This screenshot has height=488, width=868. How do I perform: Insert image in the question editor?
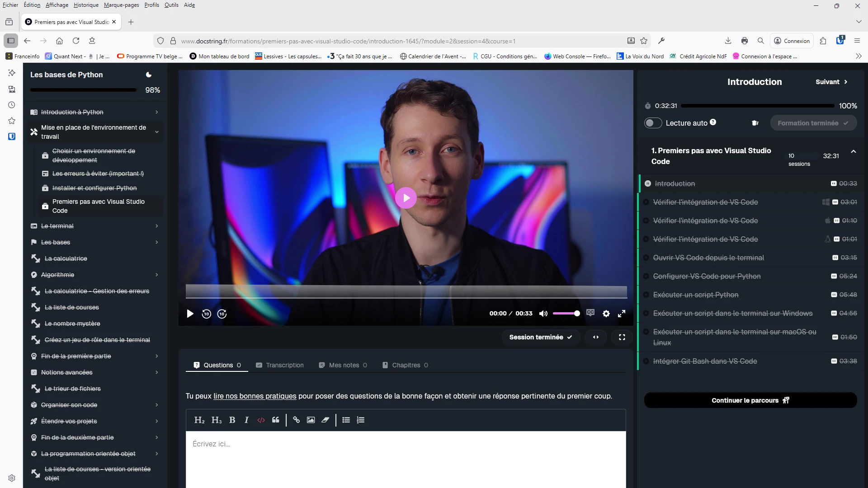click(311, 420)
